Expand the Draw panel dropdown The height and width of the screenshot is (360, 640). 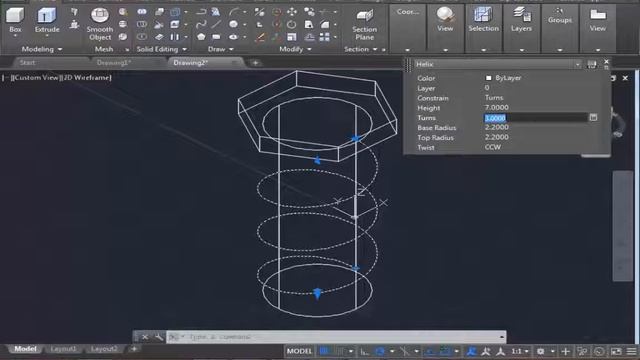[231, 49]
